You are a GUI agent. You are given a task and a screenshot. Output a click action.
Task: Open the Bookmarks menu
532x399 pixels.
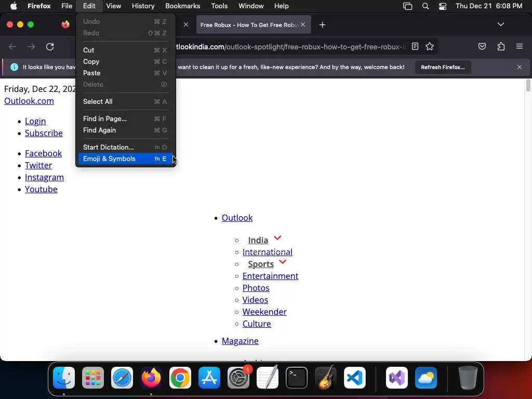point(182,6)
